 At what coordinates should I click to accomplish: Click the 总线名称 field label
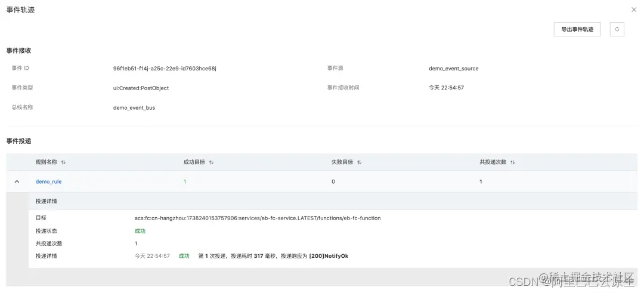click(22, 107)
